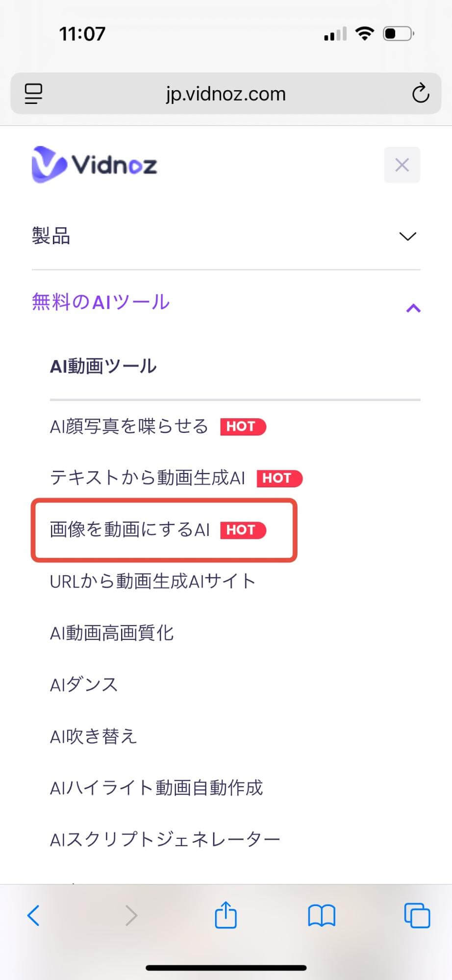
Task: Select the AIダンス tool entry
Action: pos(83,684)
